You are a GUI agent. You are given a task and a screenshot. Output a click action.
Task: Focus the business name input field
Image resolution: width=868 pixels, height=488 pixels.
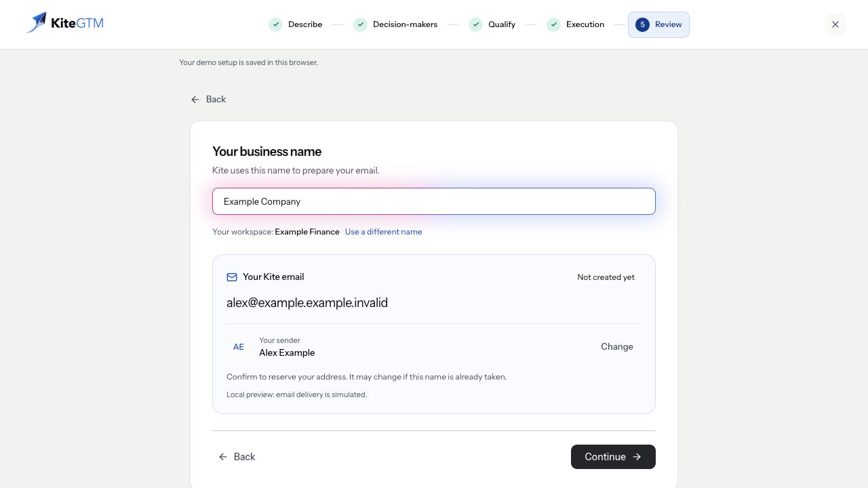(x=434, y=201)
